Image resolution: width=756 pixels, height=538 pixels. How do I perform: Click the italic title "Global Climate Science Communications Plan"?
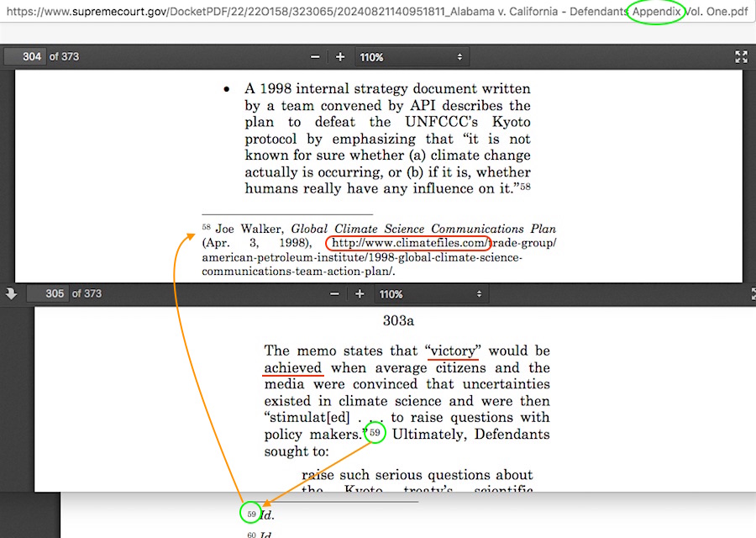[x=423, y=229]
